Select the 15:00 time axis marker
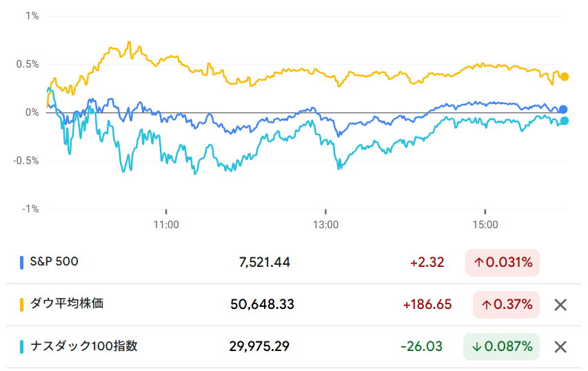588x371 pixels. (485, 225)
